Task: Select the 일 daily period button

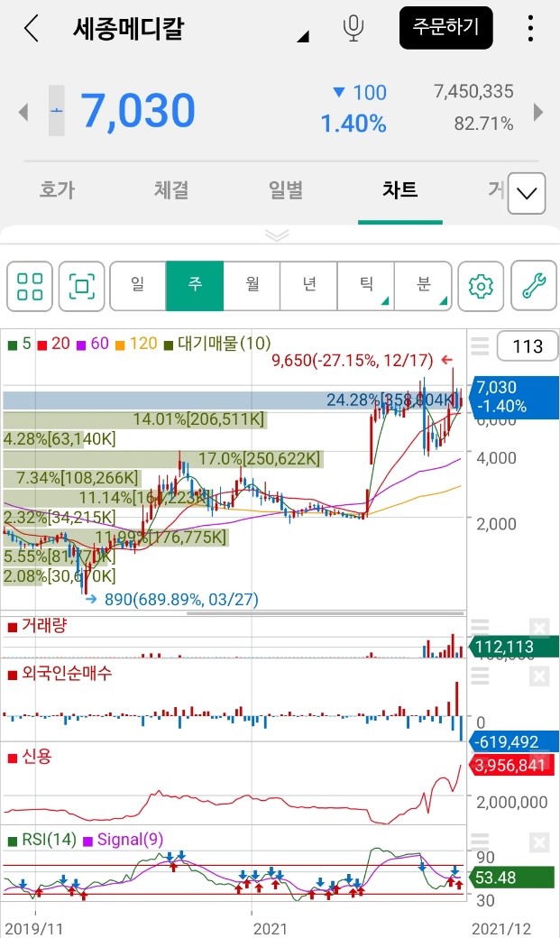Action: pyautogui.click(x=138, y=286)
